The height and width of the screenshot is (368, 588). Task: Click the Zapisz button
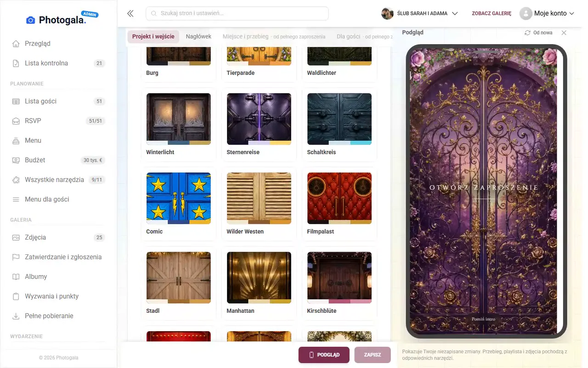373,355
